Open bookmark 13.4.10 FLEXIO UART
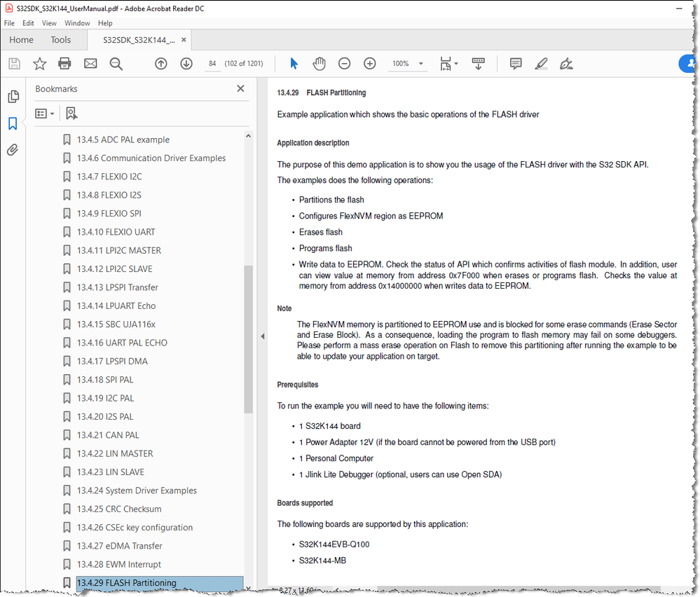700x597 pixels. [116, 232]
